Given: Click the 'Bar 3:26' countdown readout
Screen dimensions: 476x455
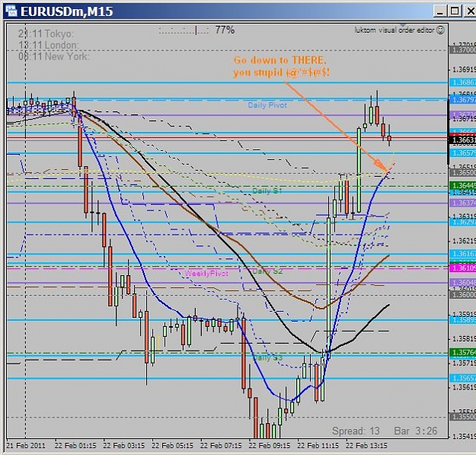Looking at the screenshot, I should click(416, 431).
